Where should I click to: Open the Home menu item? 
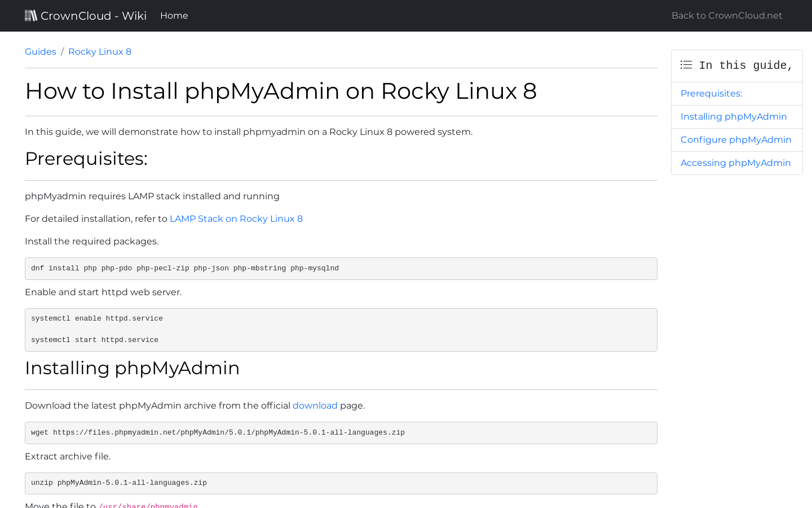[174, 15]
